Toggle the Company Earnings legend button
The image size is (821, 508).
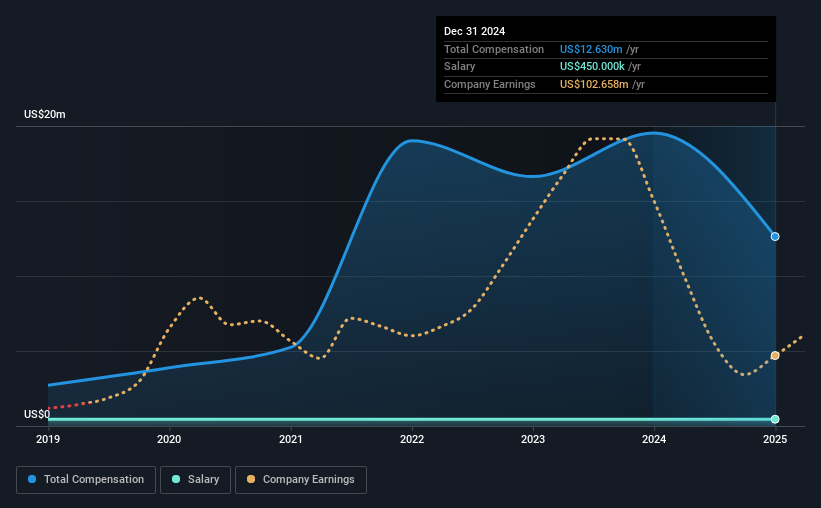point(301,480)
